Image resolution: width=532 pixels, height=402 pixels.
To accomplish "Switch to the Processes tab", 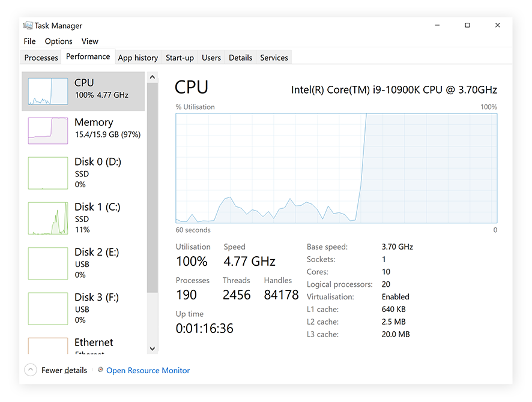I will click(40, 58).
